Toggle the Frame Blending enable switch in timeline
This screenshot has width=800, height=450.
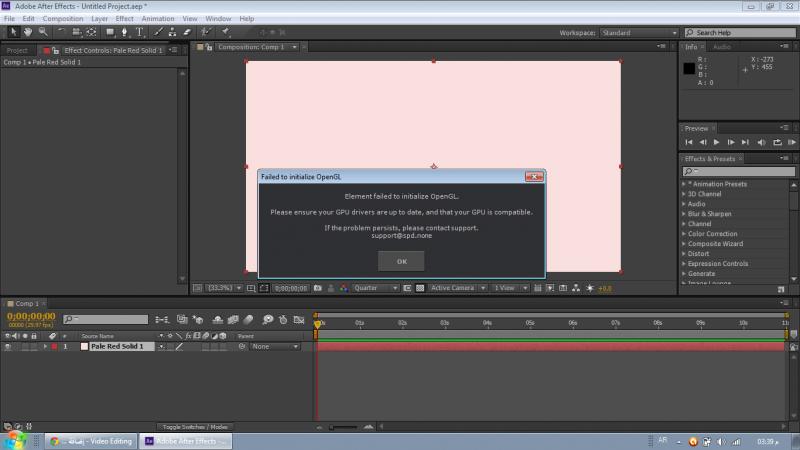(x=233, y=320)
